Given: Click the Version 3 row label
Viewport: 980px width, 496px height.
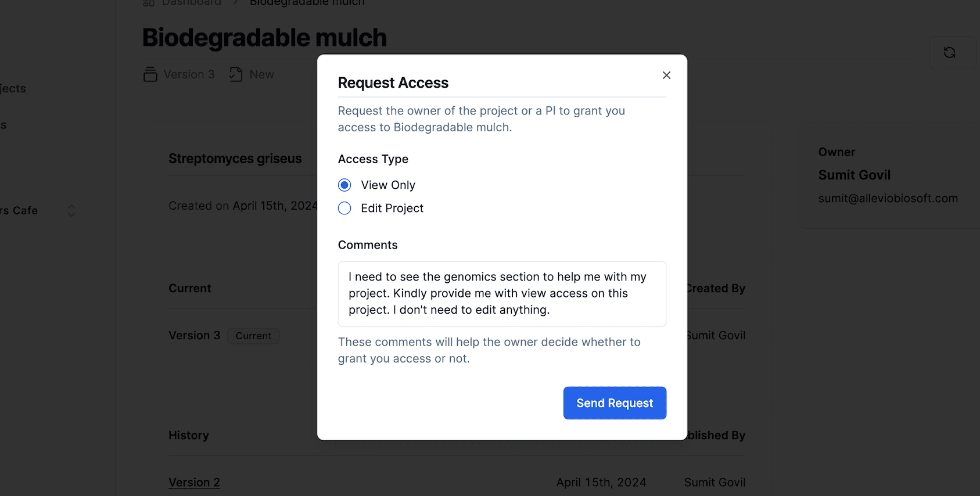Looking at the screenshot, I should pos(194,336).
